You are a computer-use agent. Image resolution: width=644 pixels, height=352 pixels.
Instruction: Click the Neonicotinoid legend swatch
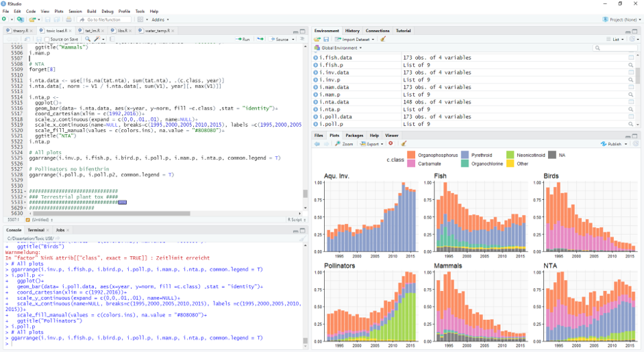(510, 155)
